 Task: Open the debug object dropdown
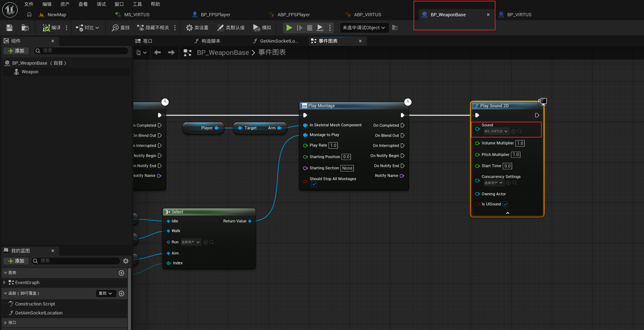[x=364, y=28]
